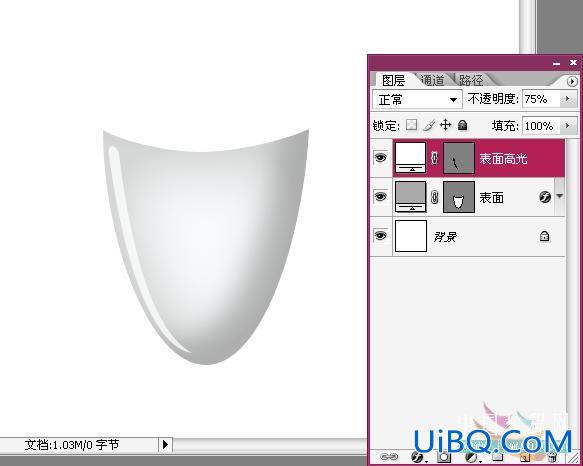Open the layers panel options menu button
This screenshot has width=583, height=466.
[572, 81]
